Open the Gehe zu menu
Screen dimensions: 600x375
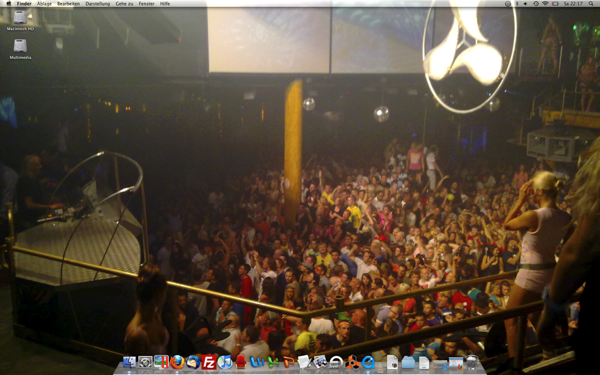[x=124, y=3]
